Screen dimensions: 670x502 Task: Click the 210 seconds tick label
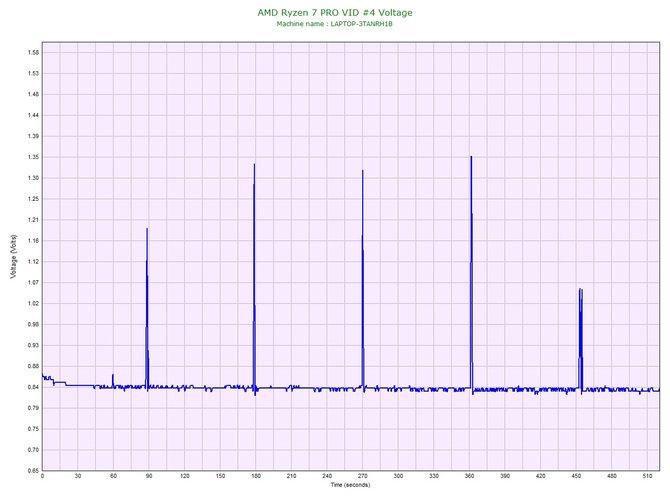click(291, 476)
